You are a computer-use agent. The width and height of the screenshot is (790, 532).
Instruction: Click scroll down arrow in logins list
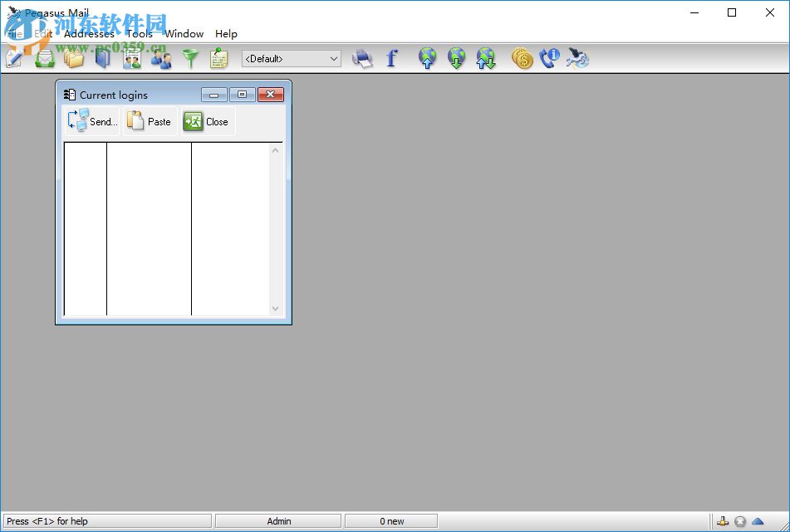[x=275, y=309]
